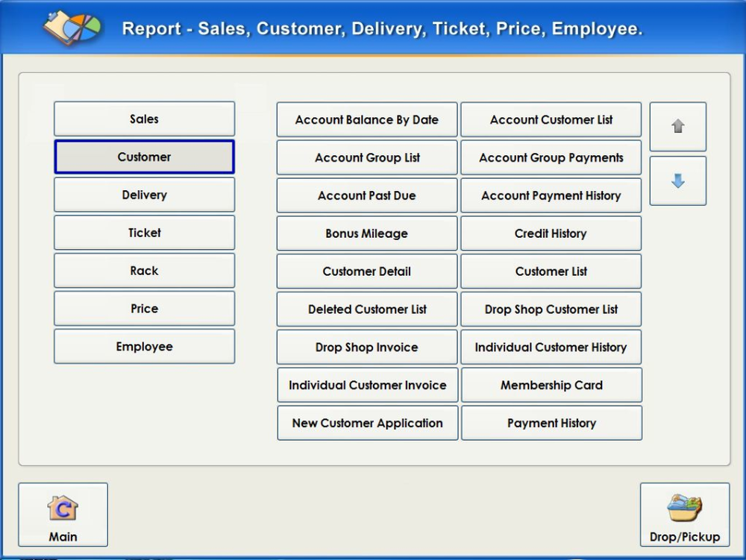View Account Payment History report
Screen dimensions: 746x560
[x=551, y=195]
